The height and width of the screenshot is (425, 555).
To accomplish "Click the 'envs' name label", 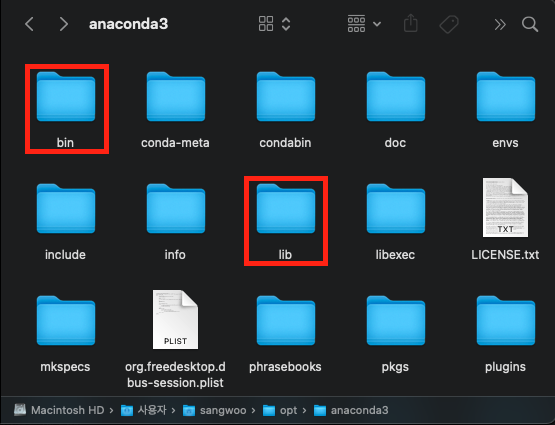I will [x=505, y=143].
